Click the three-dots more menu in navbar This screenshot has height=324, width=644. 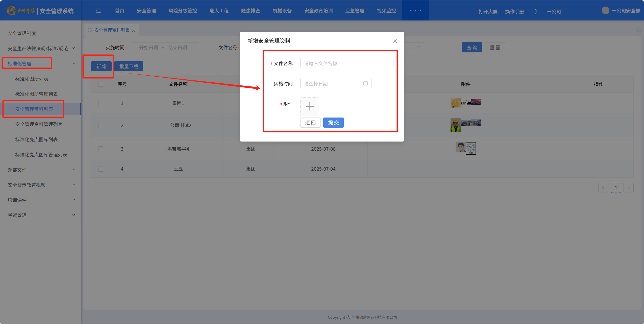point(415,11)
